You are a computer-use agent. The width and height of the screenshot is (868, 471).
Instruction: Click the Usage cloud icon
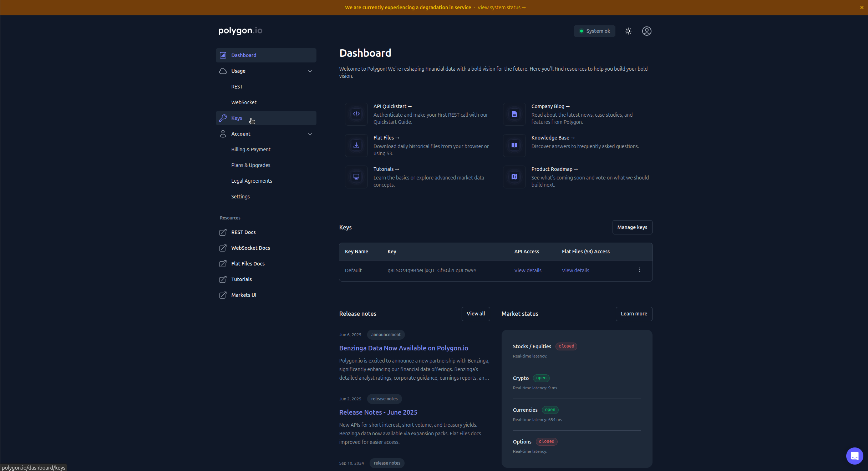[x=223, y=71]
